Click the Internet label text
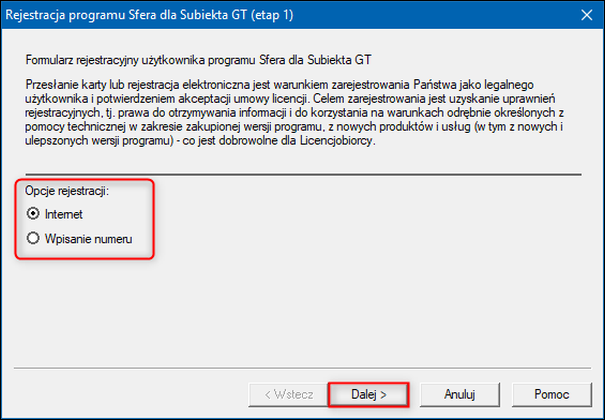The image size is (605, 420). 65,213
